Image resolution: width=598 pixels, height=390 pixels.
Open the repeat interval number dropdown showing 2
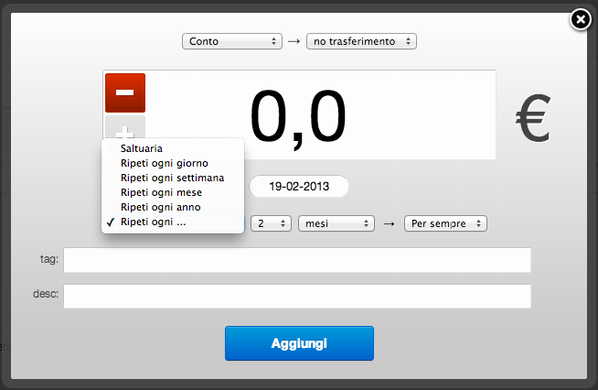(x=271, y=223)
